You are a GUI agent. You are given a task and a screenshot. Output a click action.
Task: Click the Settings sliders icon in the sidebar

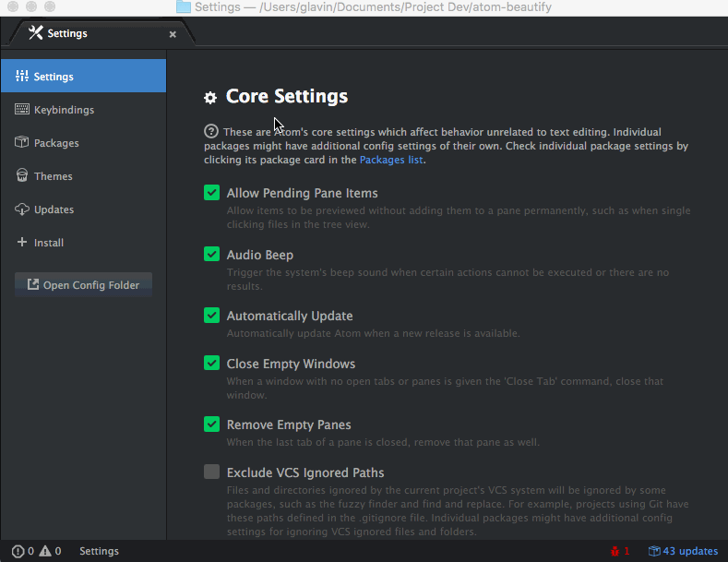(22, 77)
